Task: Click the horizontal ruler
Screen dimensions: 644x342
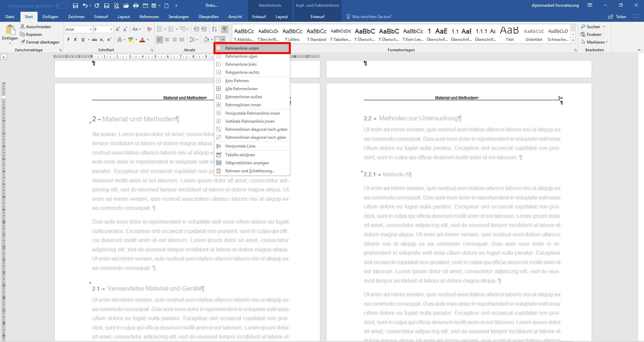Action: point(187,56)
